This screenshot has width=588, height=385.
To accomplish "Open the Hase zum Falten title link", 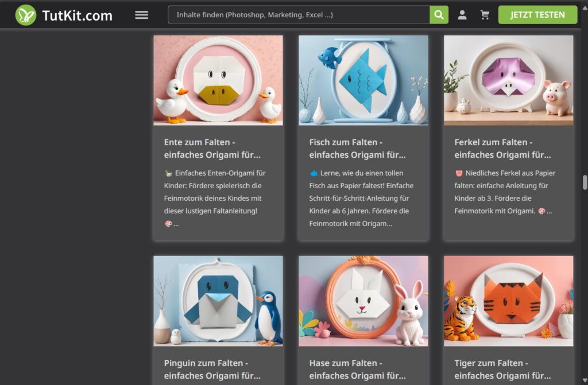I will point(357,370).
